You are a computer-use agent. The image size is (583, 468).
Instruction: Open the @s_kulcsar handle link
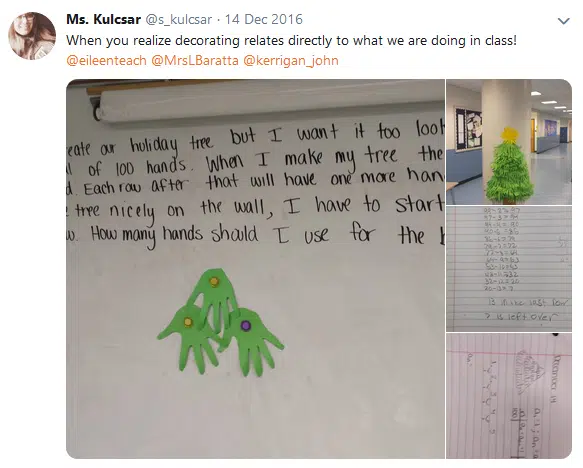178,19
